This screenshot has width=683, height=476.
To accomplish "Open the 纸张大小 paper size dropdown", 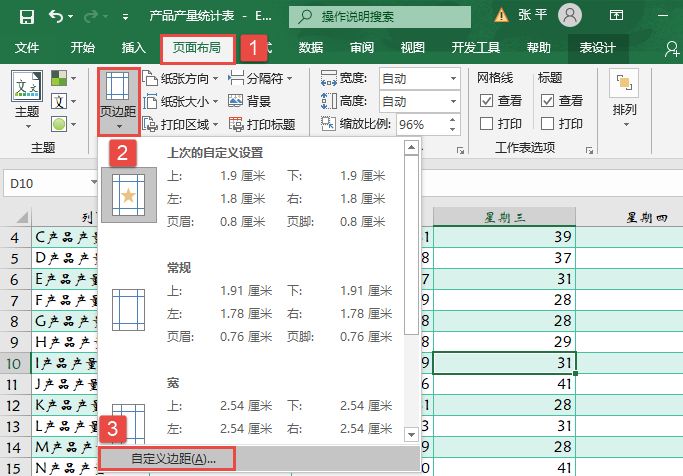I will [181, 101].
